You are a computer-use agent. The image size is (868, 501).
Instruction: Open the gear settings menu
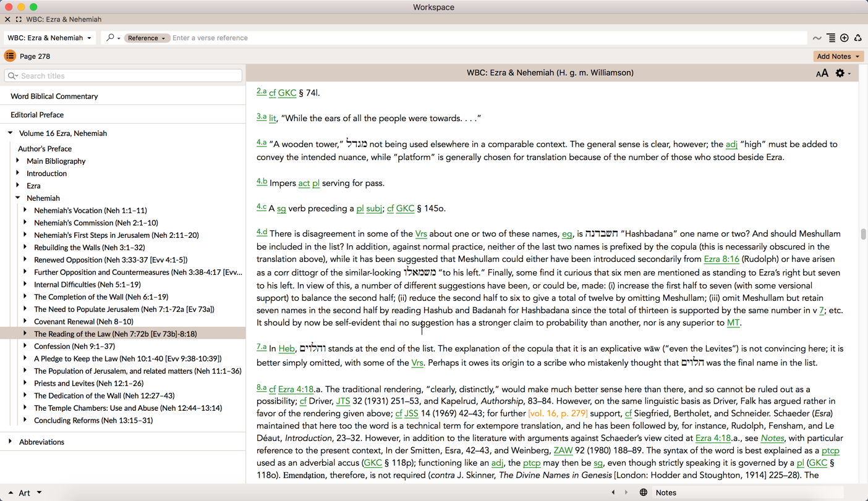coord(843,74)
